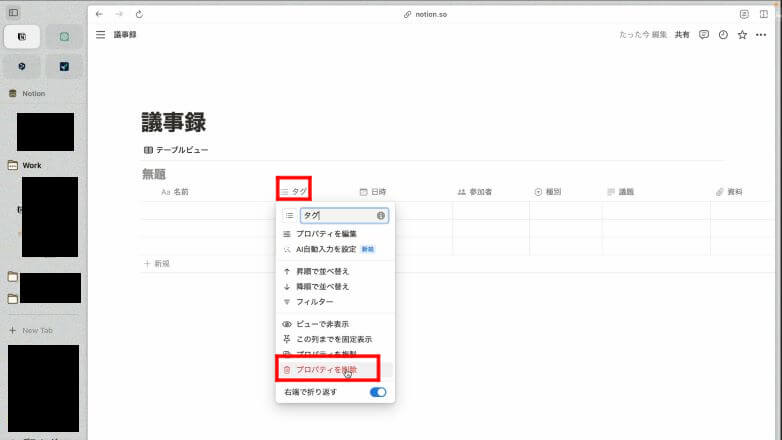Click the 議事録 breadcrumb in top bar
Viewport: 782px width, 440px height.
pyautogui.click(x=125, y=34)
